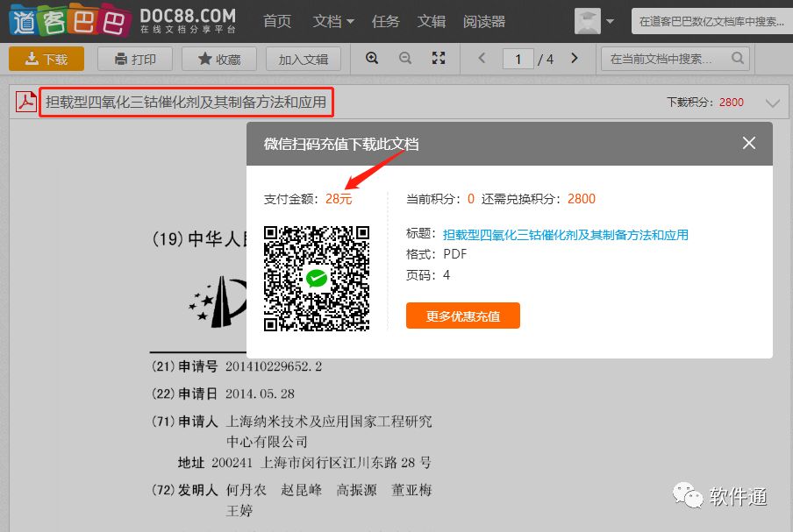Click applicant 上海纳米技术及应用国家工程研究 text
The height and width of the screenshot is (532, 793).
(329, 422)
